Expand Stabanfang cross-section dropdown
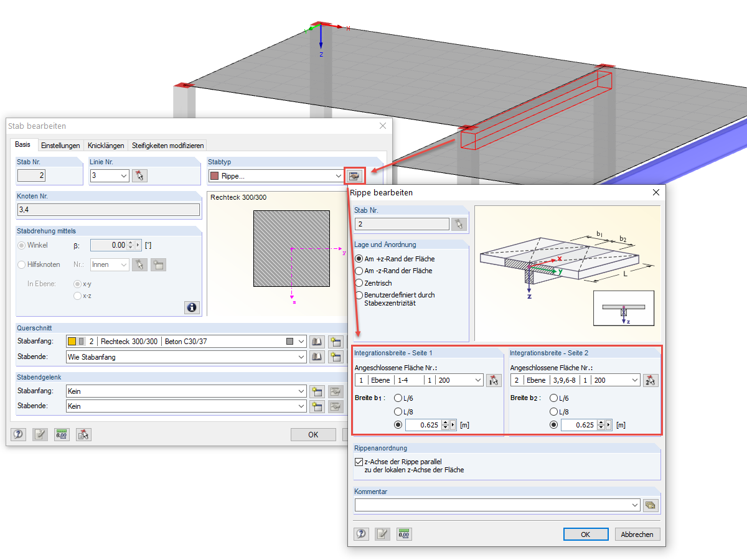Screen dimensions: 747x560 (301, 342)
